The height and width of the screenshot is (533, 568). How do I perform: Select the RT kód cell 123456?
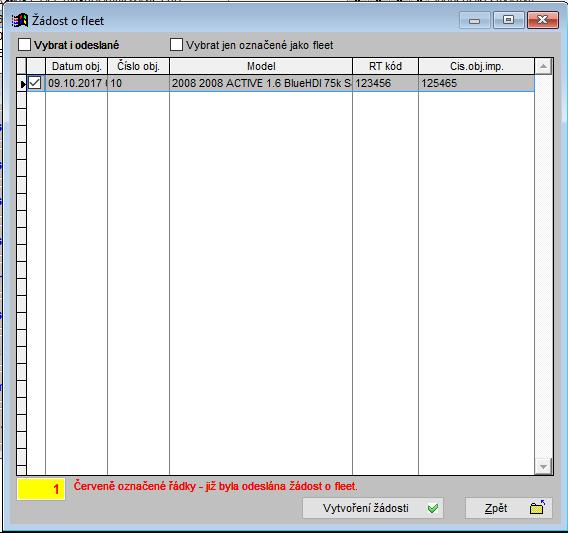point(385,83)
